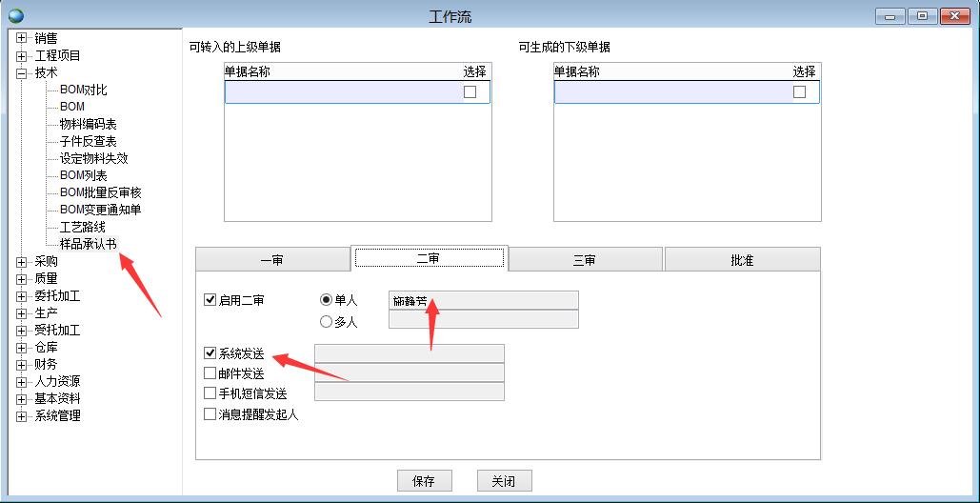Enable the 邮件发送 checkbox
Image resolution: width=980 pixels, height=503 pixels.
coord(210,373)
